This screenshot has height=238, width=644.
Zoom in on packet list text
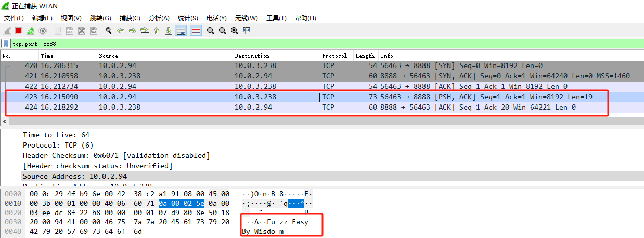coord(210,31)
